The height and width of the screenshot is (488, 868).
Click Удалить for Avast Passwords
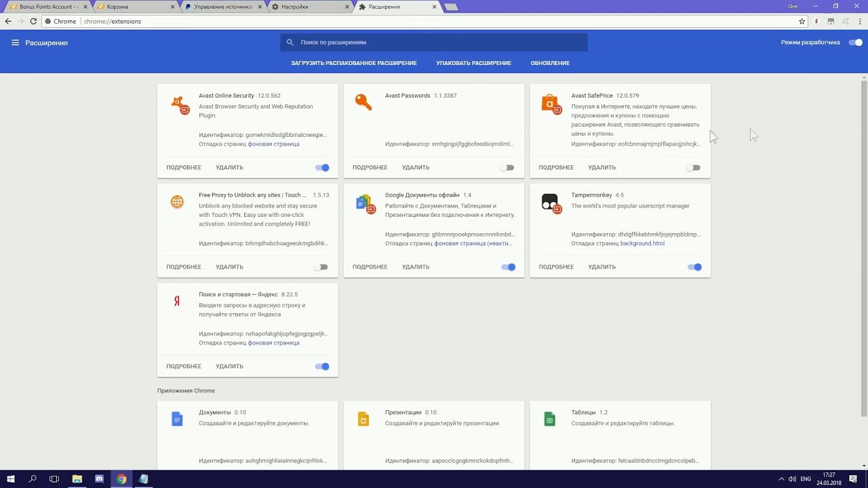tap(416, 167)
